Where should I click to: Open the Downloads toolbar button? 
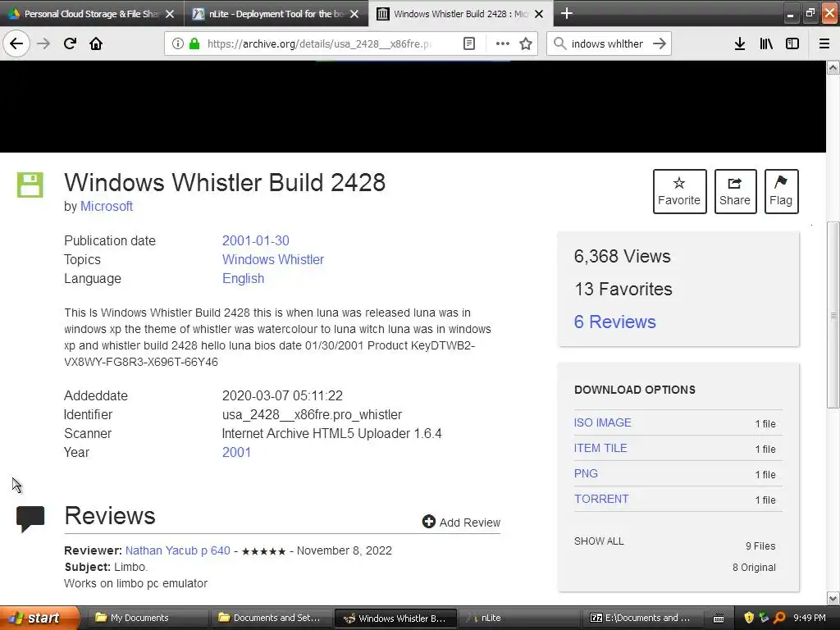(740, 43)
